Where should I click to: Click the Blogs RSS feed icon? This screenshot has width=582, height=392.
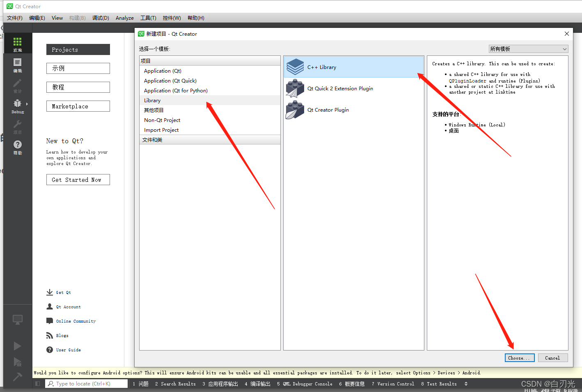click(x=50, y=335)
